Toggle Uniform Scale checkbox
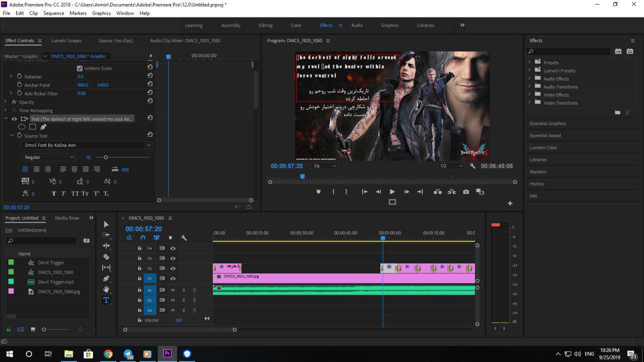The height and width of the screenshot is (362, 644). coord(79,68)
